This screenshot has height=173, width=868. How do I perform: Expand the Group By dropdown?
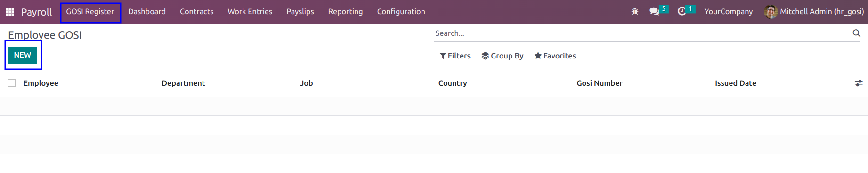[502, 56]
